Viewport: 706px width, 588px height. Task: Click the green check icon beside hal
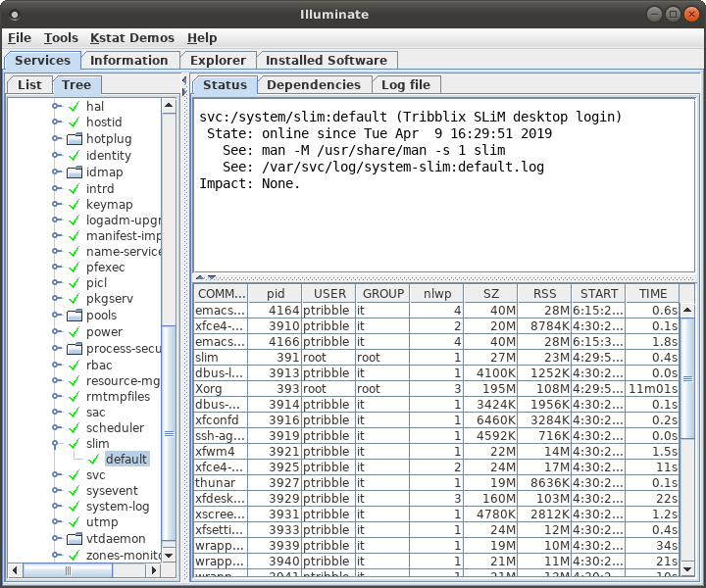pos(75,107)
